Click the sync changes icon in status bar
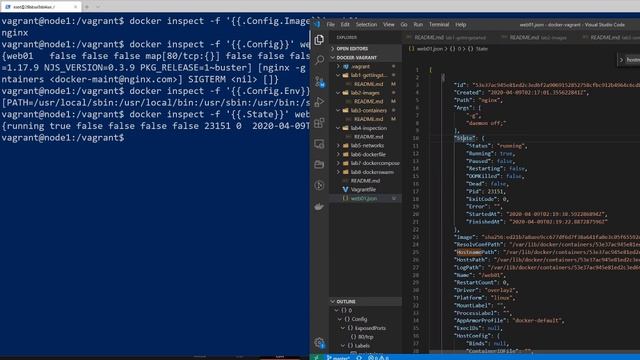 pyautogui.click(x=359, y=358)
